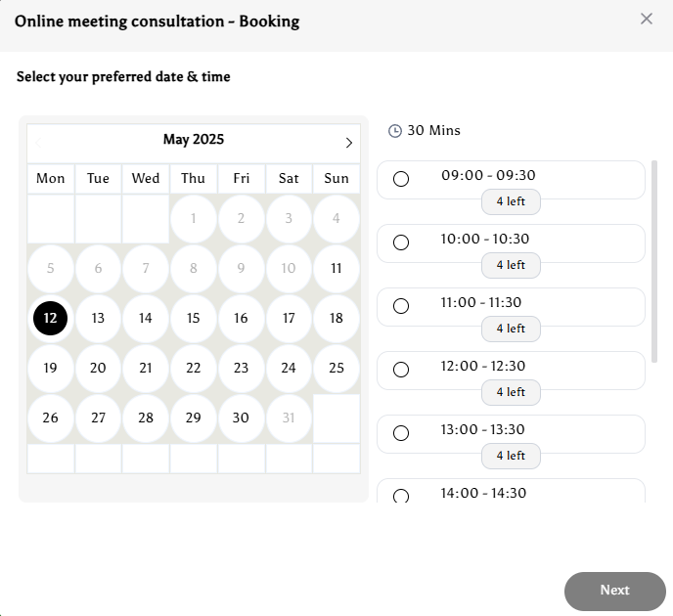The image size is (673, 616).
Task: Select the 12:00 - 12:30 radio button
Action: (401, 370)
